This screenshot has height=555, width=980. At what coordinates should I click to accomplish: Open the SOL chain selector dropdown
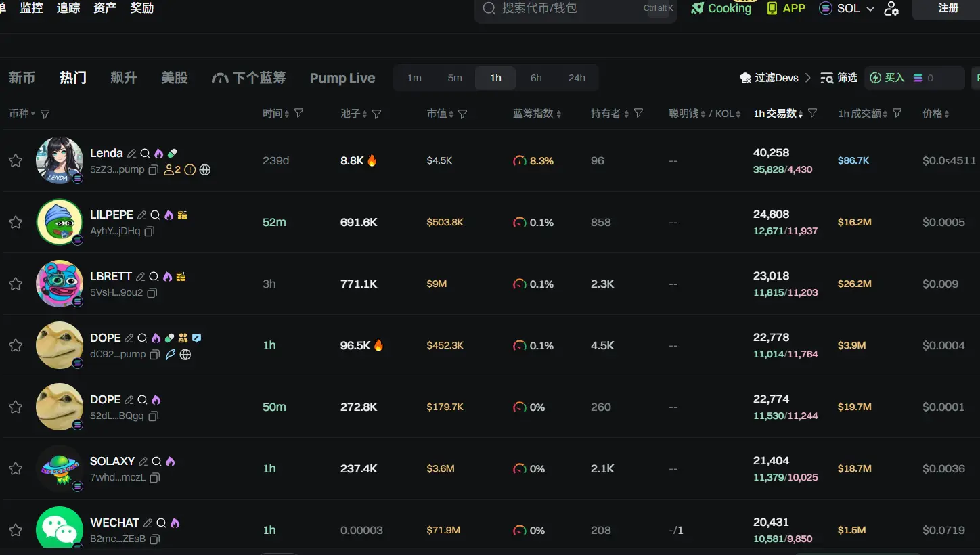click(847, 8)
